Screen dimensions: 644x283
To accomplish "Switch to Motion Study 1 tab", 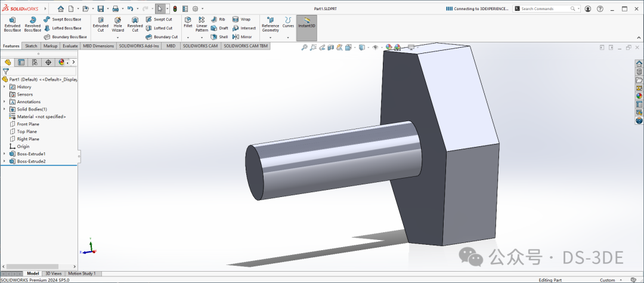I will (82, 273).
